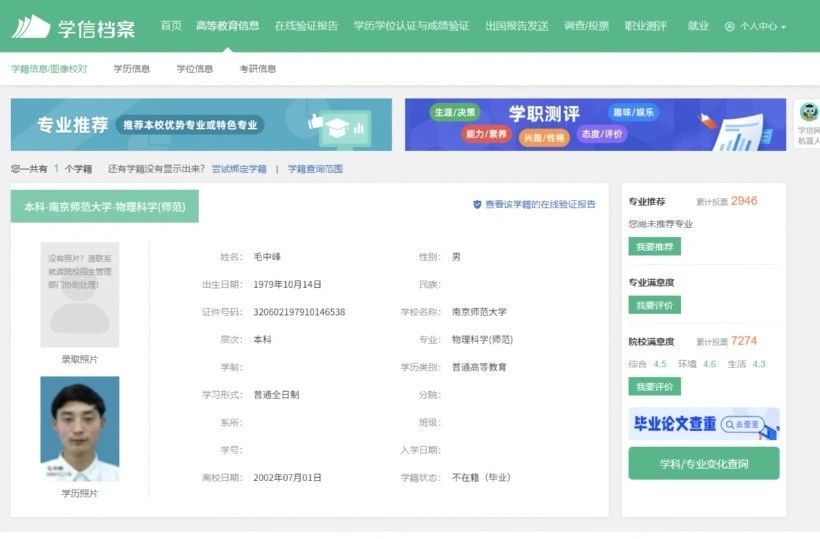Switch to the 考研信息 tab
Viewport: 820px width, 539px height.
point(258,68)
